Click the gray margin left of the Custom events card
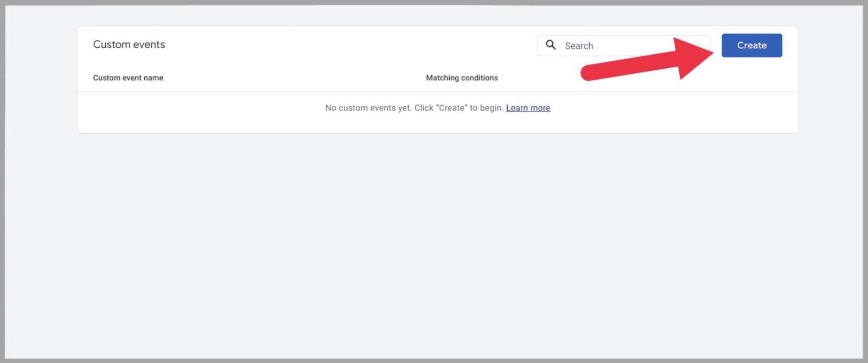The height and width of the screenshot is (363, 868). [x=41, y=81]
